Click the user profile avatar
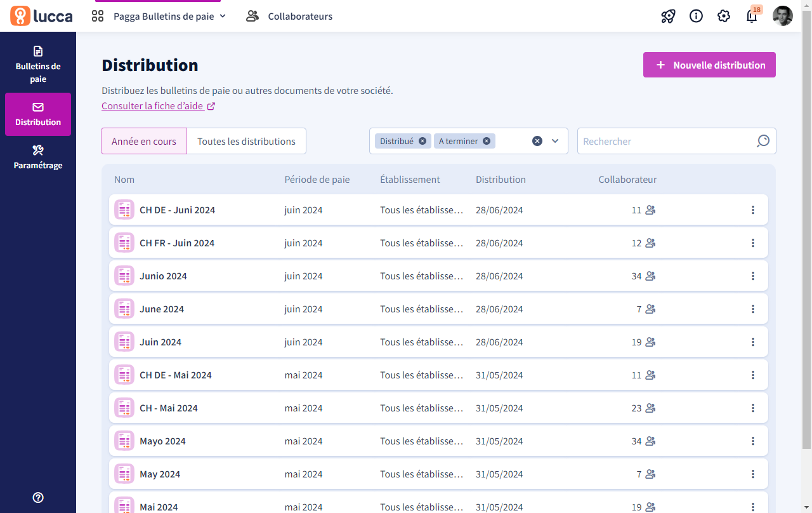The height and width of the screenshot is (513, 812). click(x=782, y=17)
